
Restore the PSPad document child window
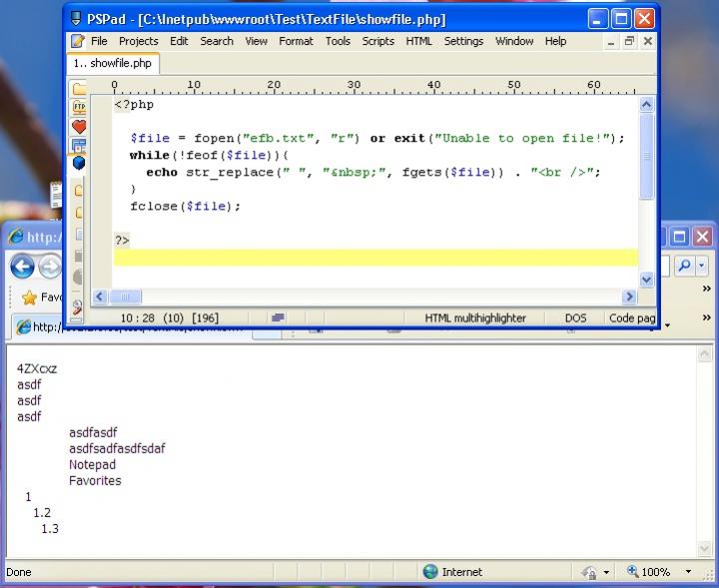(629, 41)
